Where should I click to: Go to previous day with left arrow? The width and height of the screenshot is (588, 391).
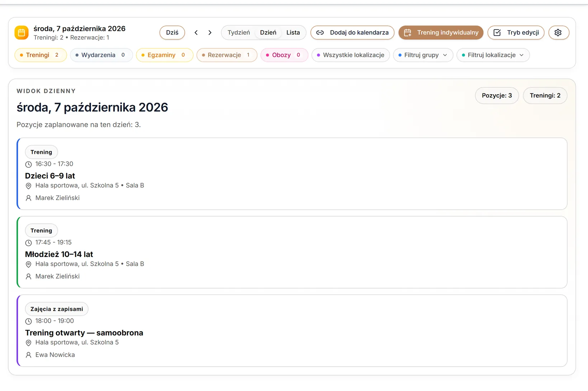click(x=196, y=33)
